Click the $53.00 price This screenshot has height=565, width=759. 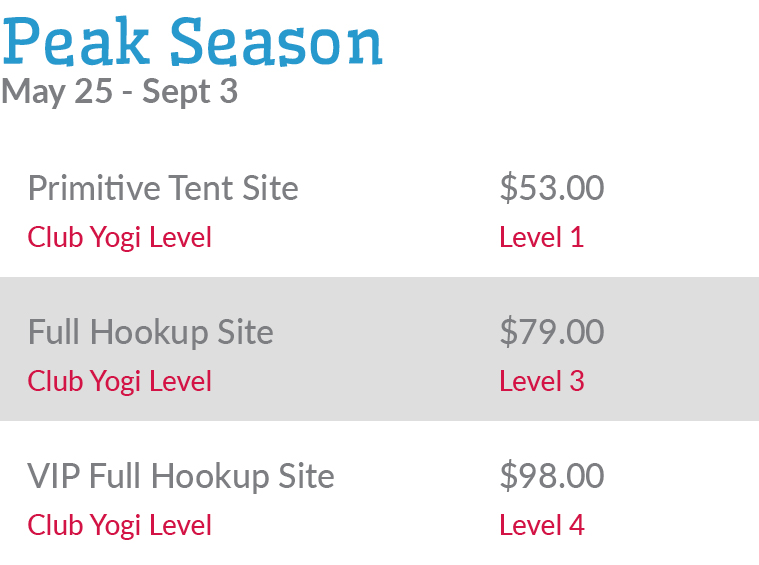tap(552, 188)
